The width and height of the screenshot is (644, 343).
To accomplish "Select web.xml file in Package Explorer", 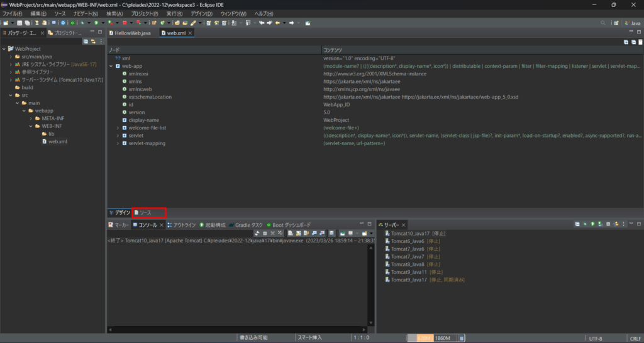I will click(x=58, y=141).
